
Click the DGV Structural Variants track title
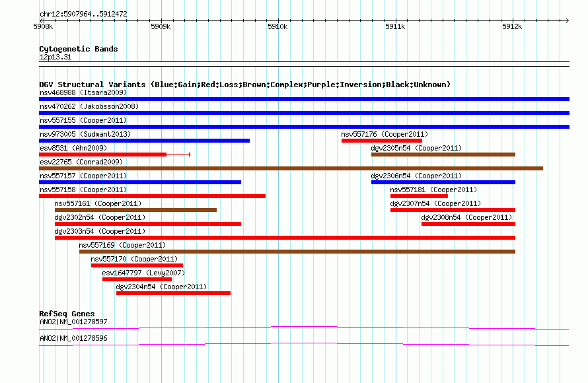245,85
